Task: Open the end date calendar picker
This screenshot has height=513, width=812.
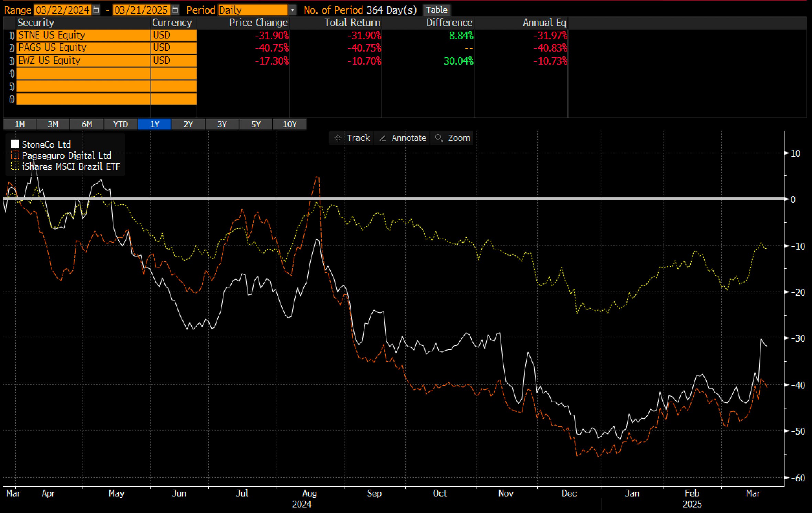Action: [x=175, y=10]
